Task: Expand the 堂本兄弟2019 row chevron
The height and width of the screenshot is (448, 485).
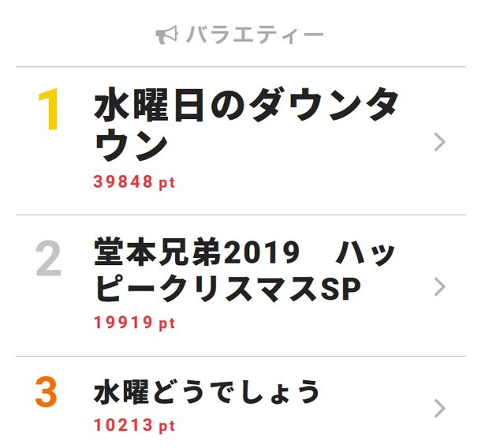Action: click(440, 286)
